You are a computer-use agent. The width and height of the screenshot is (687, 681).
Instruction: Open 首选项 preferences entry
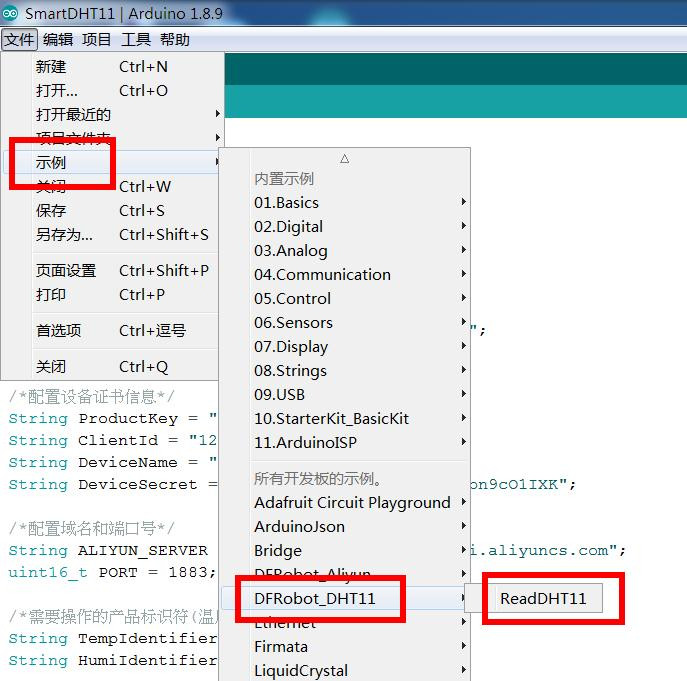coord(112,331)
